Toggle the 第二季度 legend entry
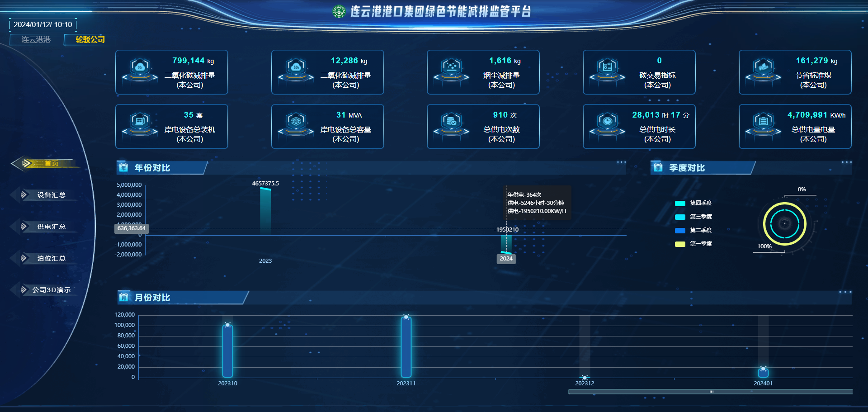This screenshot has width=868, height=412. point(693,230)
